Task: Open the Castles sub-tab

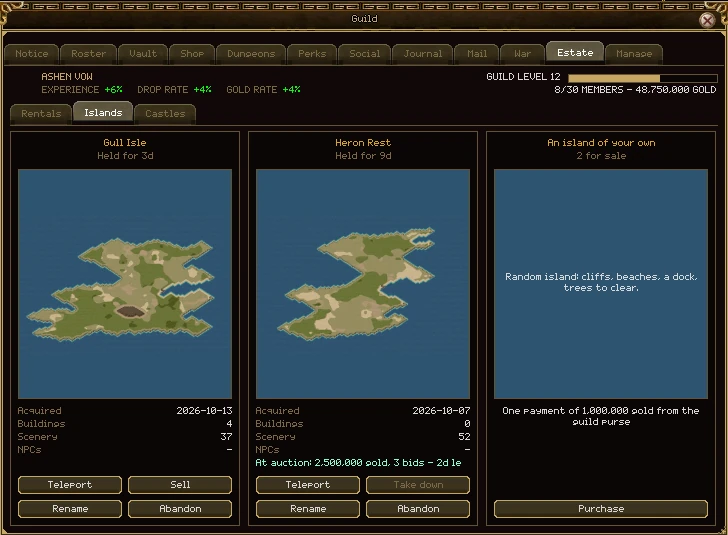Action: pos(165,114)
